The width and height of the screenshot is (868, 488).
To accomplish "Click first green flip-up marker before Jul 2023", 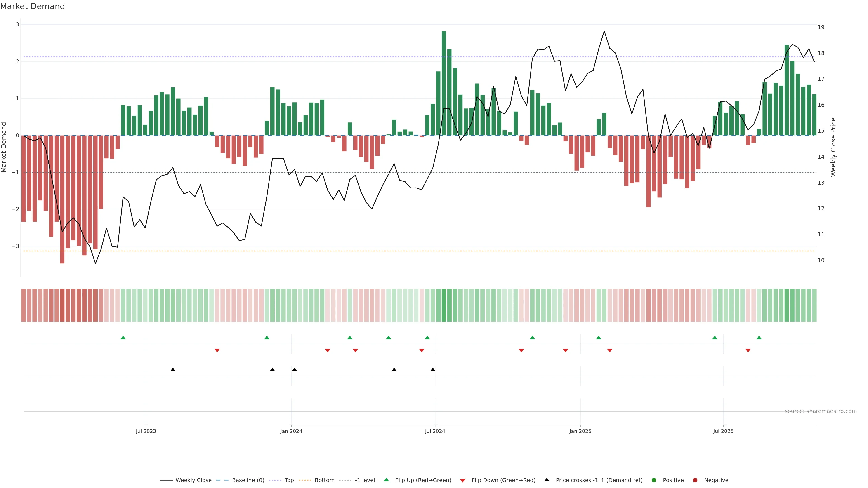I will point(123,338).
